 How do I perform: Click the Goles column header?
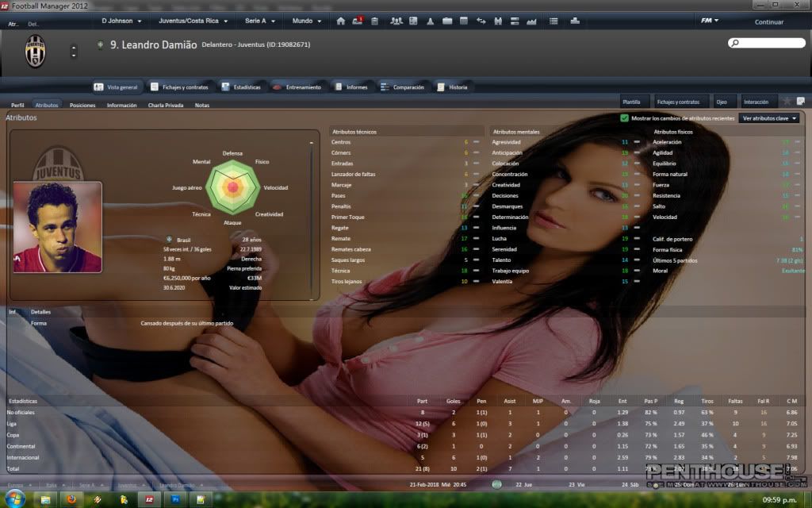[x=453, y=401]
